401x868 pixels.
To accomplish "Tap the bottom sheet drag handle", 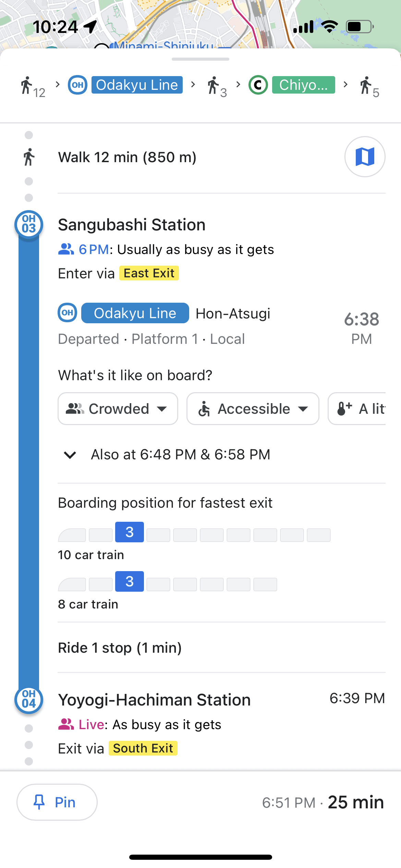I will (200, 59).
